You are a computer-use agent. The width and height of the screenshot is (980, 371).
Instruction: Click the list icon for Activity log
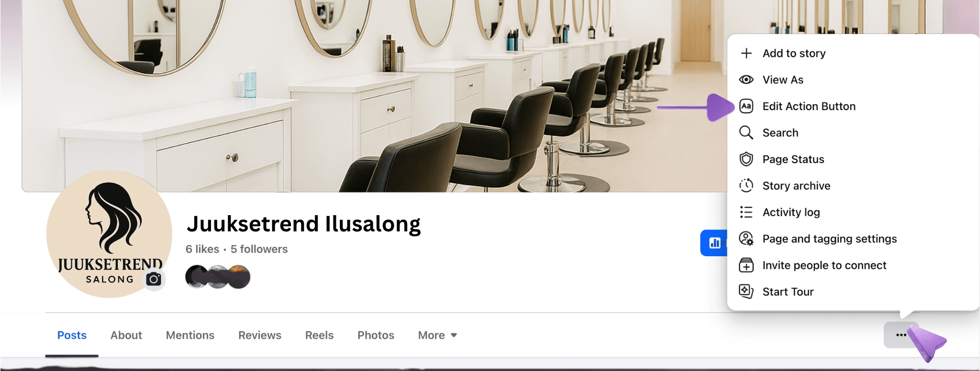coord(746,212)
